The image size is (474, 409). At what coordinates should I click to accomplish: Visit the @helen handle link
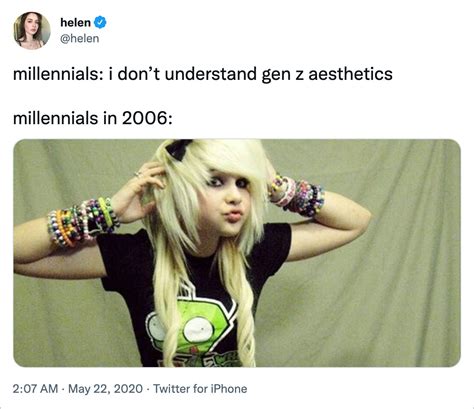pyautogui.click(x=79, y=39)
